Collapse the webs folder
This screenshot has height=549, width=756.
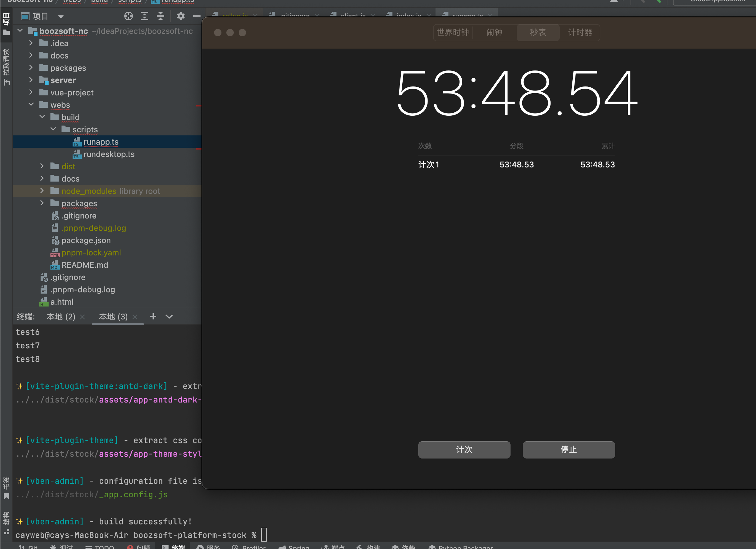31,104
